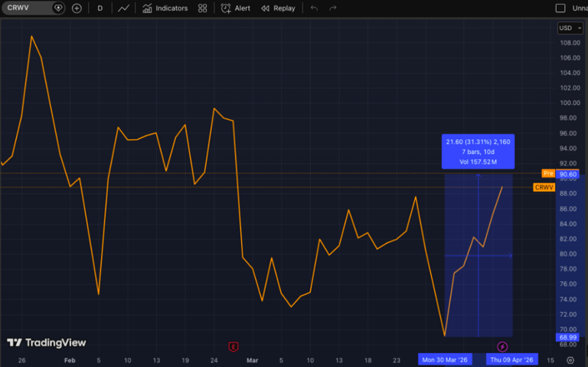Undo the last chart action

(314, 8)
